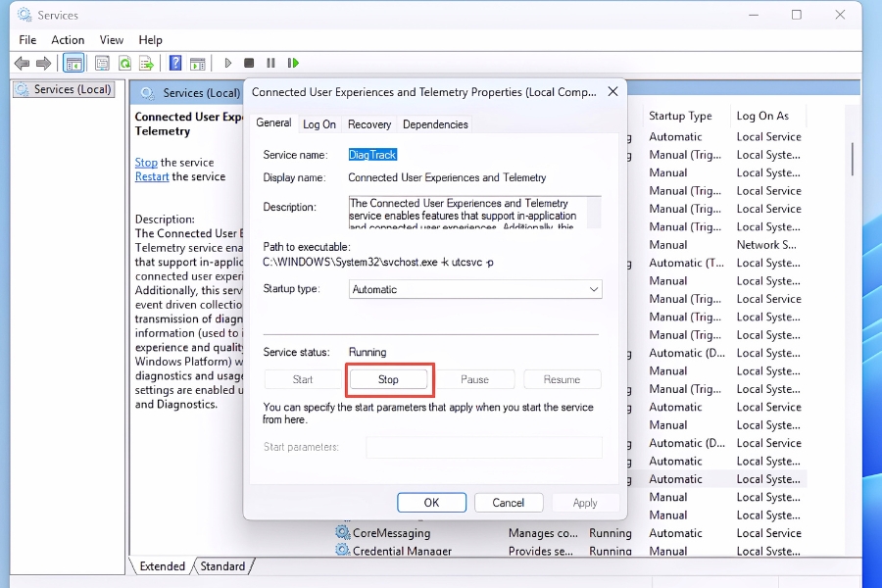This screenshot has height=588, width=882.
Task: Click the Services app icon in title bar
Action: coord(24,15)
